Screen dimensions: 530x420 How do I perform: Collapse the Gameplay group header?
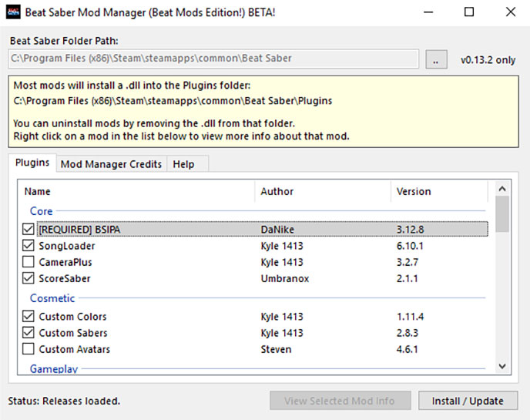pyautogui.click(x=54, y=368)
